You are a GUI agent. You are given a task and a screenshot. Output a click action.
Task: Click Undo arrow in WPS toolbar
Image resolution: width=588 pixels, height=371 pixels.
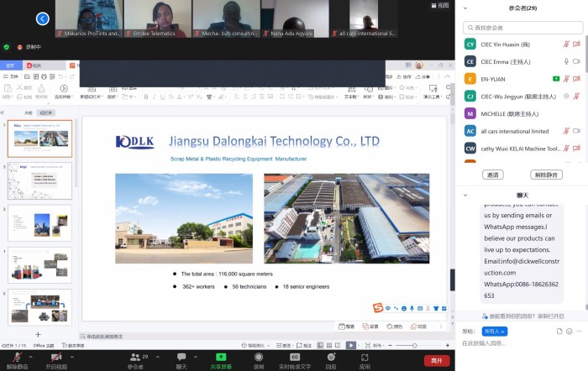point(60,76)
